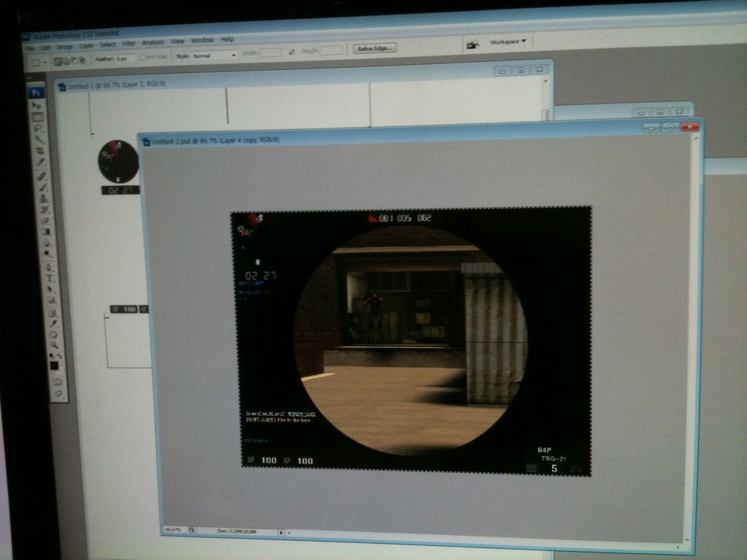Select the Rectangular Marquee tool
The width and height of the screenshot is (747, 560).
coord(37,117)
